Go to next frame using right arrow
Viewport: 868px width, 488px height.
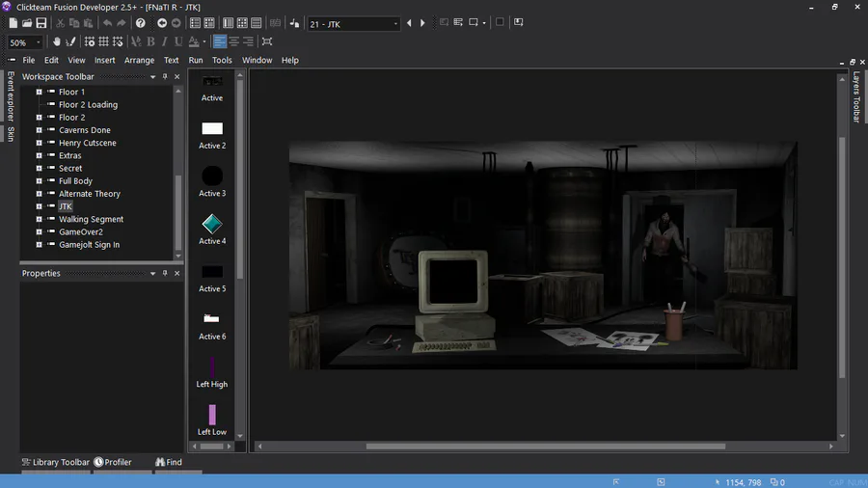(x=422, y=23)
